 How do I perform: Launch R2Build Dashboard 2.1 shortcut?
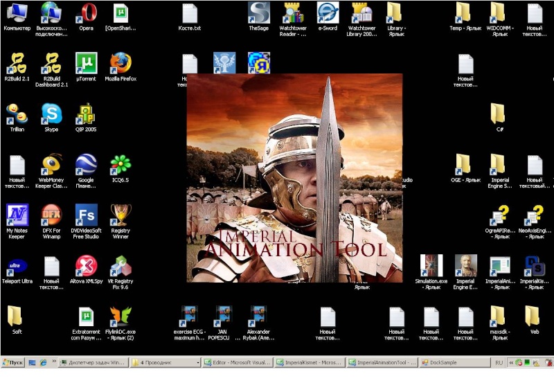(x=51, y=70)
